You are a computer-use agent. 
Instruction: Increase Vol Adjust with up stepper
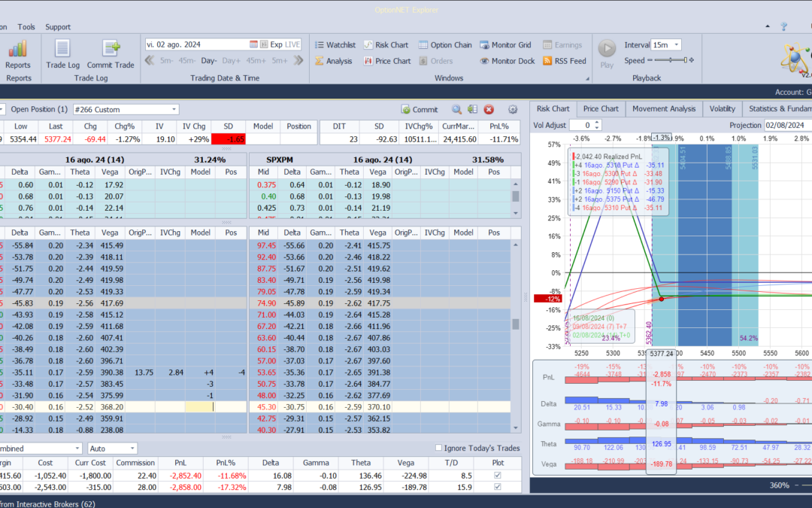pos(597,123)
